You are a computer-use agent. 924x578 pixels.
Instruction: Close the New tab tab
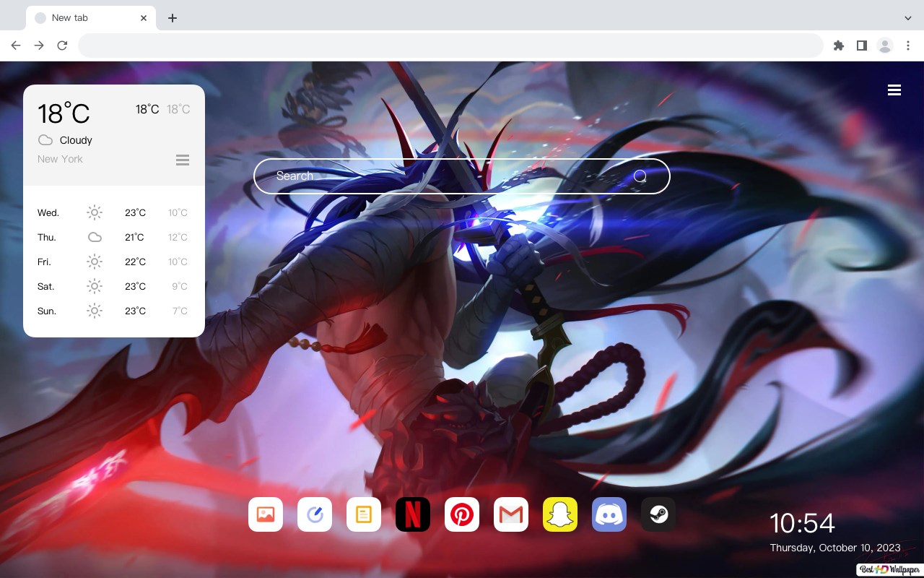click(144, 18)
